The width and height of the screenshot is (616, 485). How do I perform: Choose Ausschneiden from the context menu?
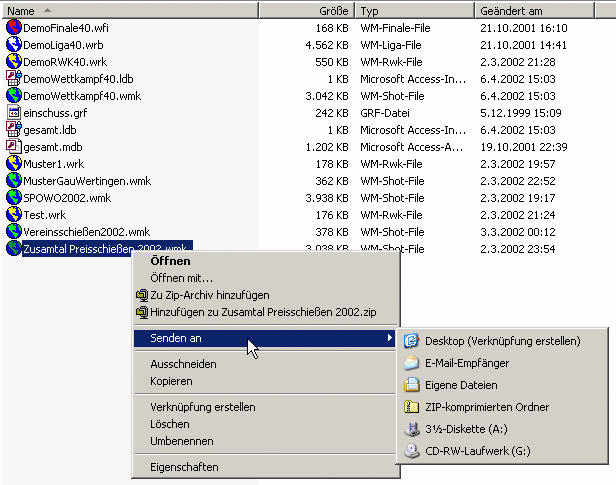[x=183, y=365]
